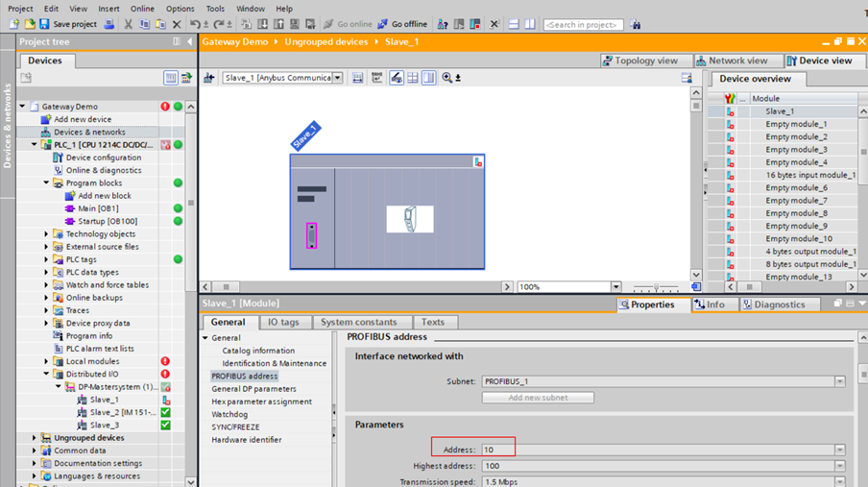The image size is (868, 487).
Task: Switch to the Network view tab
Action: [x=732, y=61]
